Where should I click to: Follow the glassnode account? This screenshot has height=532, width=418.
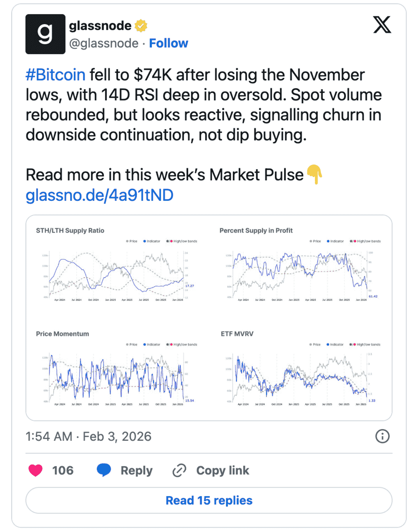[168, 43]
